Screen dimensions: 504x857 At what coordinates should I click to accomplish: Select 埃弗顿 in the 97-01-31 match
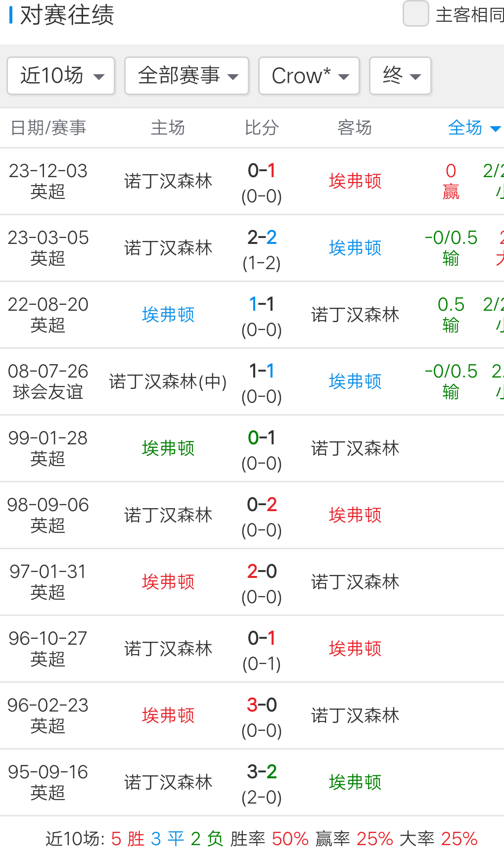[x=168, y=582]
